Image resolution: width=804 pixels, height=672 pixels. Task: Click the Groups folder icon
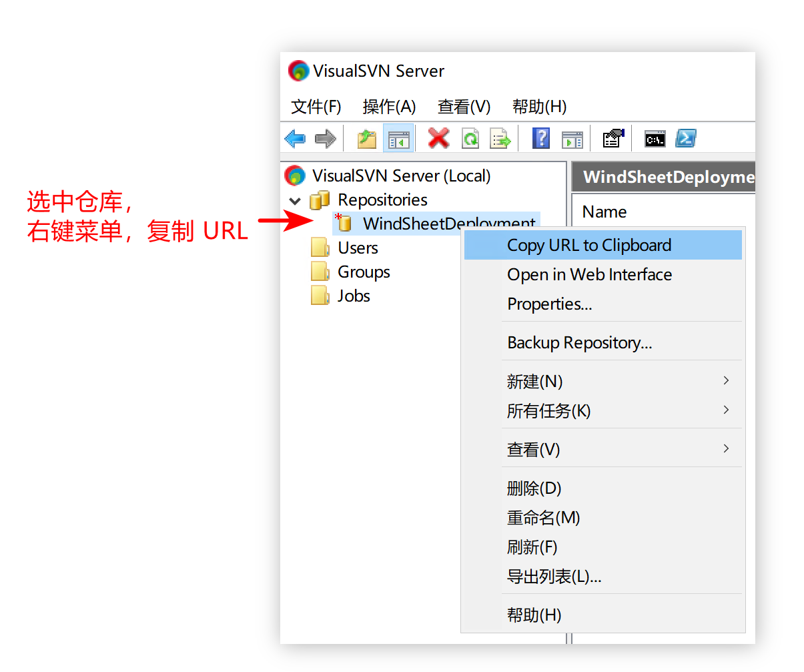click(320, 272)
